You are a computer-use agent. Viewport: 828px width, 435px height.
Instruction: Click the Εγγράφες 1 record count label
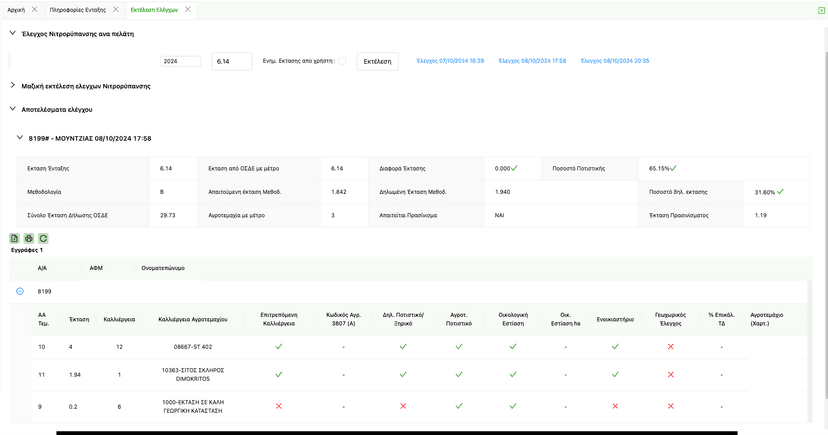[x=27, y=250]
